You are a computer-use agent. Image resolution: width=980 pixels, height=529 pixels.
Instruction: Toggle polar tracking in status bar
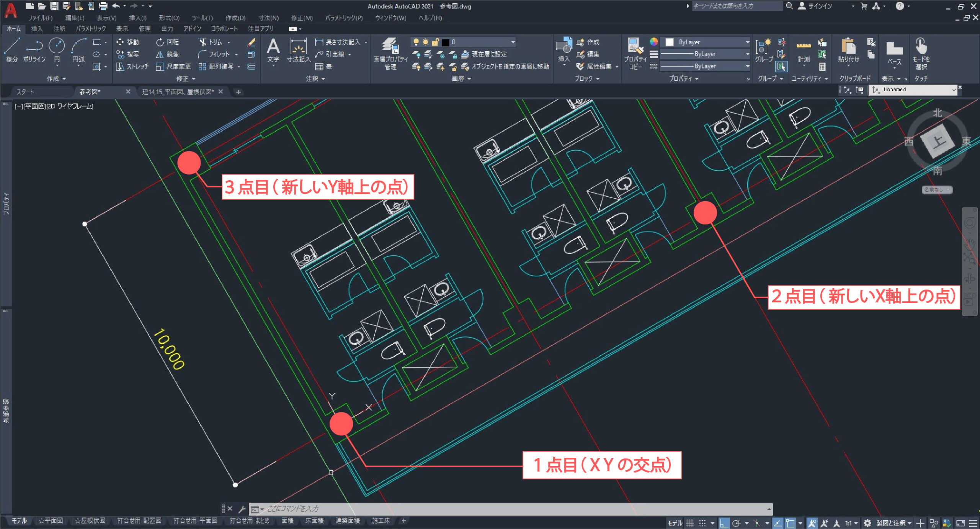(x=736, y=523)
